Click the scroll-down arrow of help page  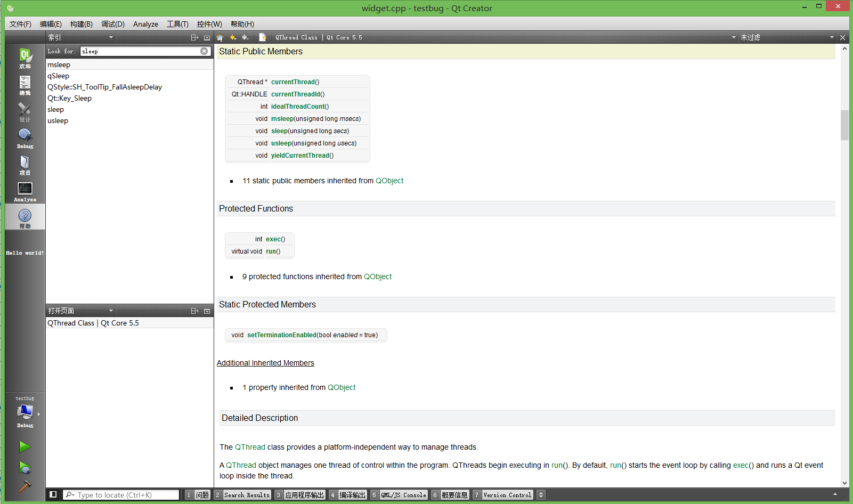(x=844, y=483)
